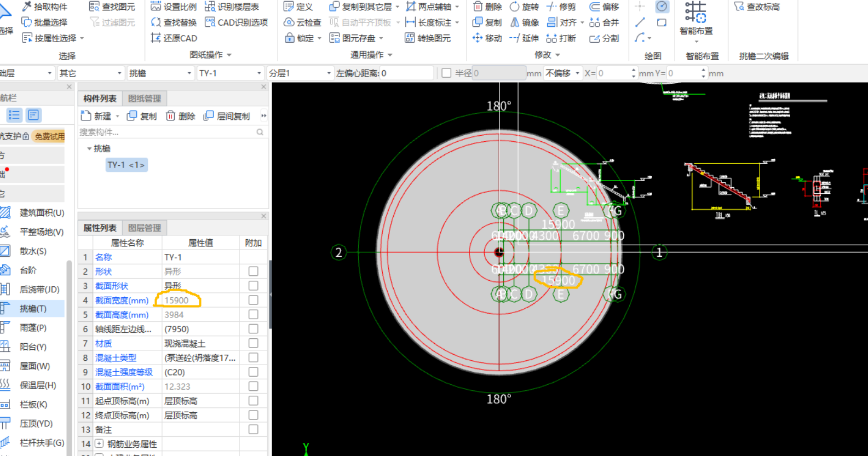Open the 其它 category dropdown
The height and width of the screenshot is (456, 868).
coord(90,73)
